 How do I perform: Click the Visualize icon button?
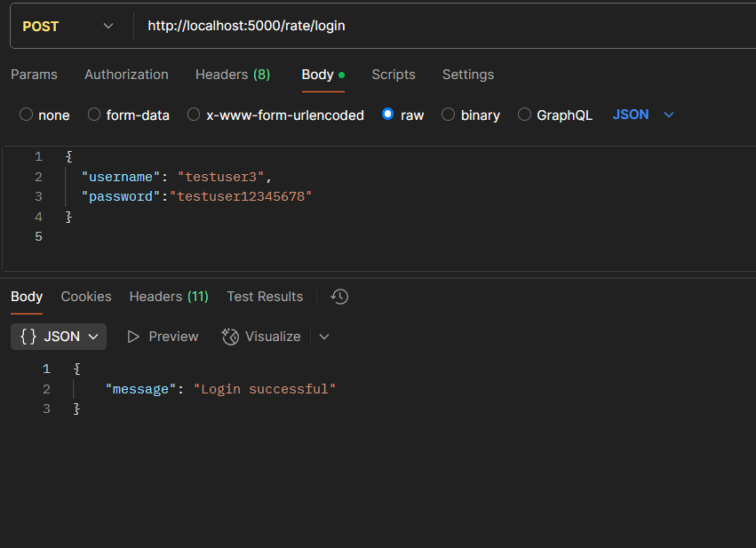pyautogui.click(x=231, y=337)
